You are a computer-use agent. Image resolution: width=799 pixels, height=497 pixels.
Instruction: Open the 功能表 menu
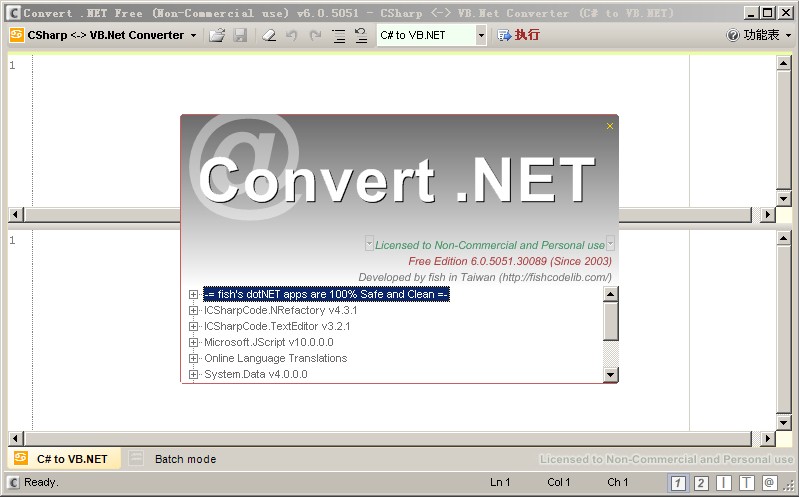[x=759, y=35]
